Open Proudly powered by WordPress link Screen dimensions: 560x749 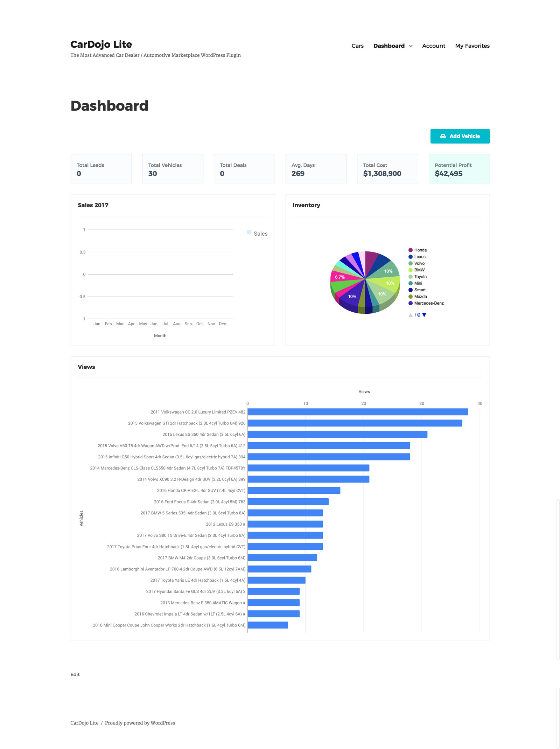pyautogui.click(x=140, y=723)
